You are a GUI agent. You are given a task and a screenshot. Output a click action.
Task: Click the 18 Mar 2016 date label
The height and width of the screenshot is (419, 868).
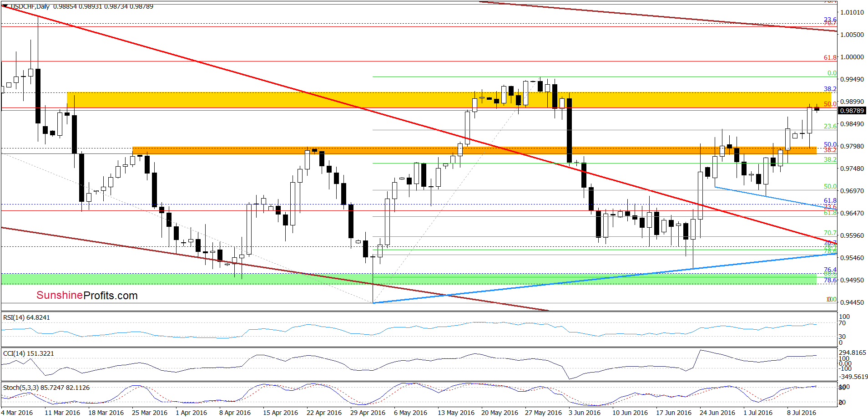106,413
